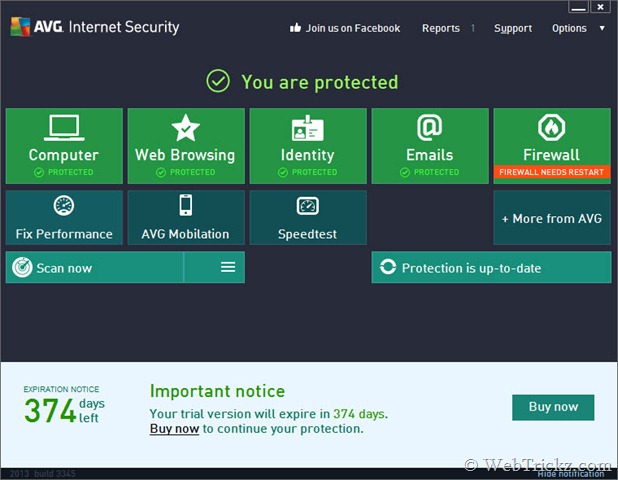Image resolution: width=618 pixels, height=480 pixels.
Task: Click the large protected checkmark icon
Action: 218,81
